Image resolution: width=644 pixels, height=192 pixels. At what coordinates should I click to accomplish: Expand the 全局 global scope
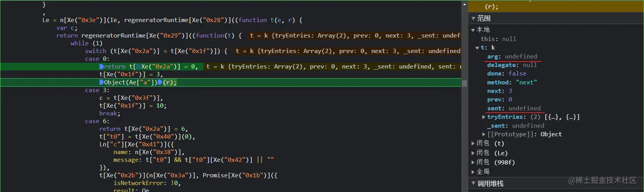point(474,172)
